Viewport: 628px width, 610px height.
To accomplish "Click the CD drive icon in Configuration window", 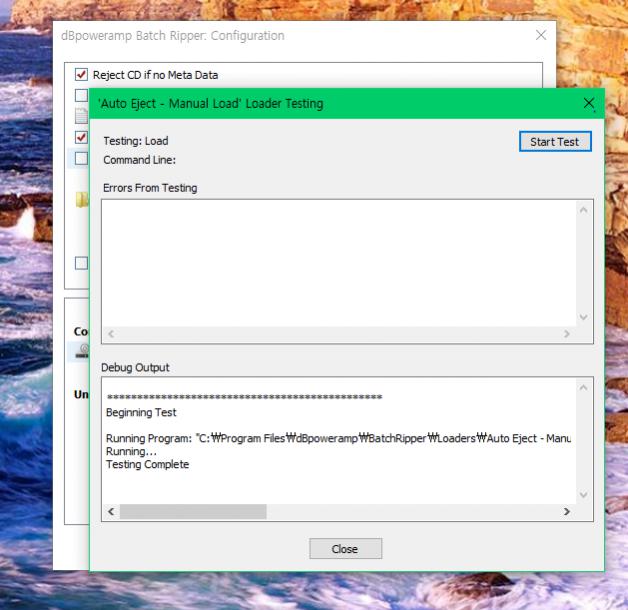I will pyautogui.click(x=82, y=351).
